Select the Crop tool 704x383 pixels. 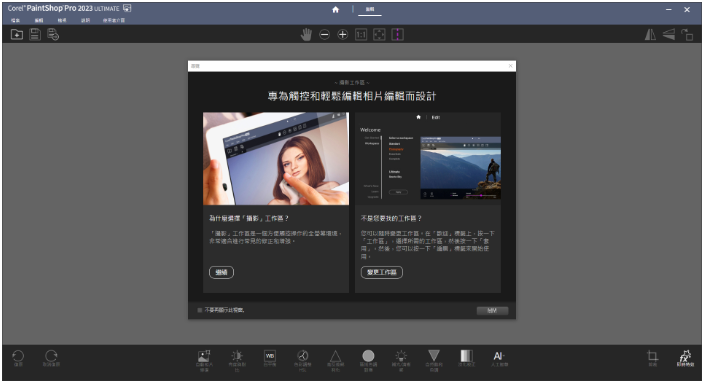tap(652, 357)
